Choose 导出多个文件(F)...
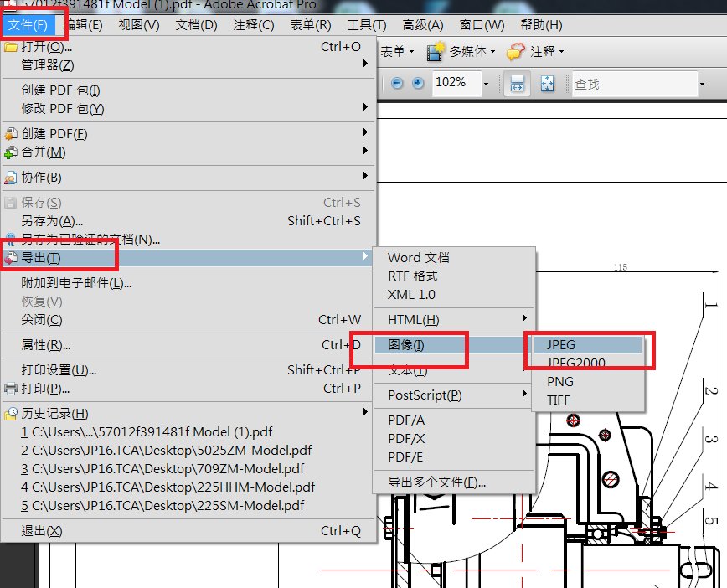Image resolution: width=727 pixels, height=588 pixels. 454,482
